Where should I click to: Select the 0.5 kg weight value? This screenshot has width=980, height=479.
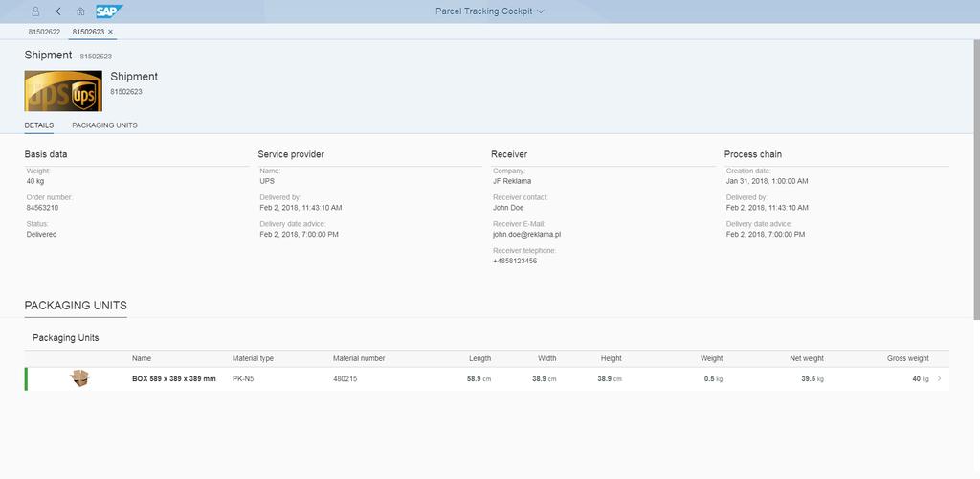point(713,379)
